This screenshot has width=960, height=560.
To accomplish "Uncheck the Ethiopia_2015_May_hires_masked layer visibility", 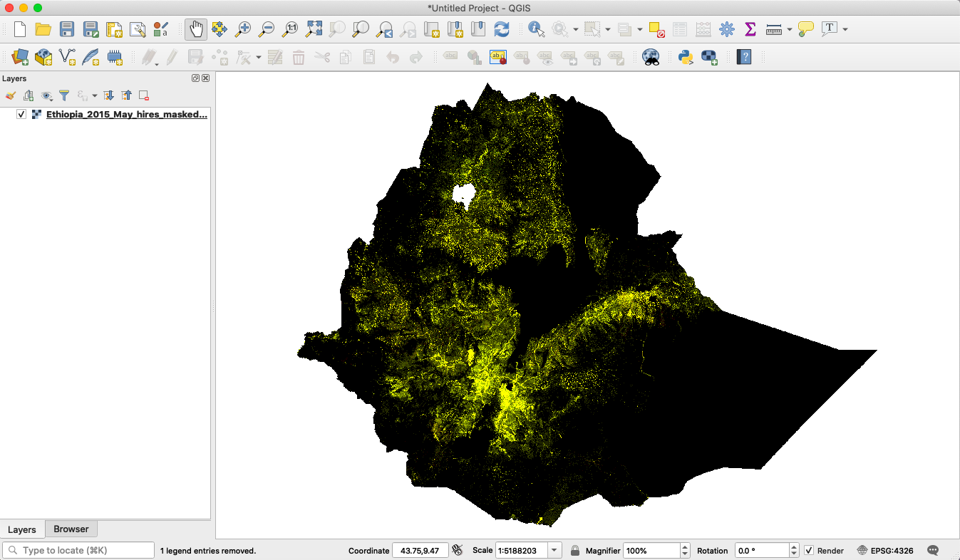I will pos(21,114).
